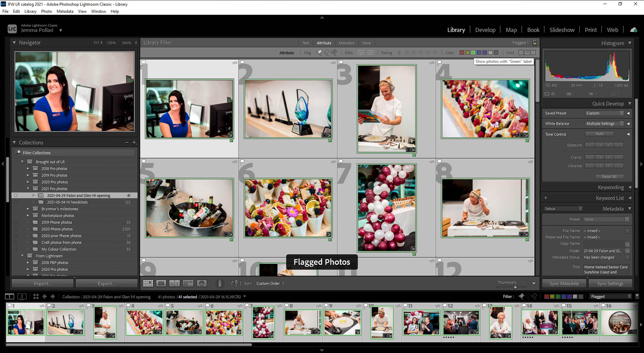
Task: Toggle rejected photos filter flag
Action: pos(334,52)
